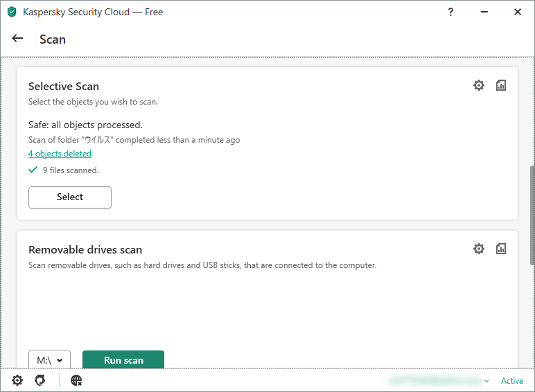535x392 pixels.
Task: Click the '9 files scanned.' status text
Action: 71,170
